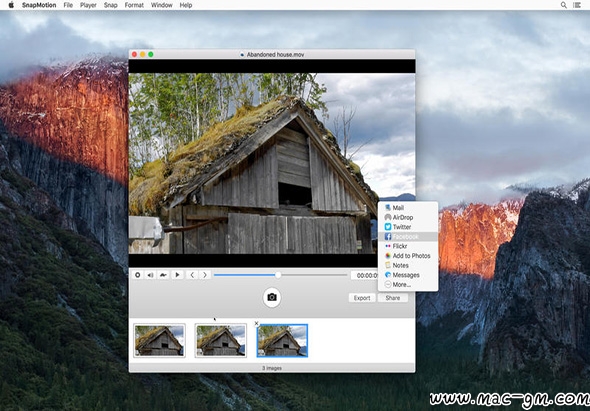Image resolution: width=590 pixels, height=411 pixels.
Task: Pick Facebook in the share menu
Action: pos(408,237)
